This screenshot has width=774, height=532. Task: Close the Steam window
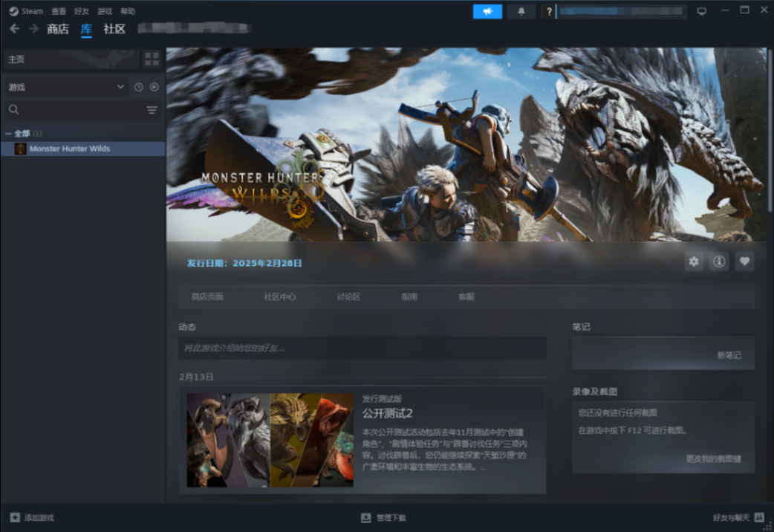[764, 10]
